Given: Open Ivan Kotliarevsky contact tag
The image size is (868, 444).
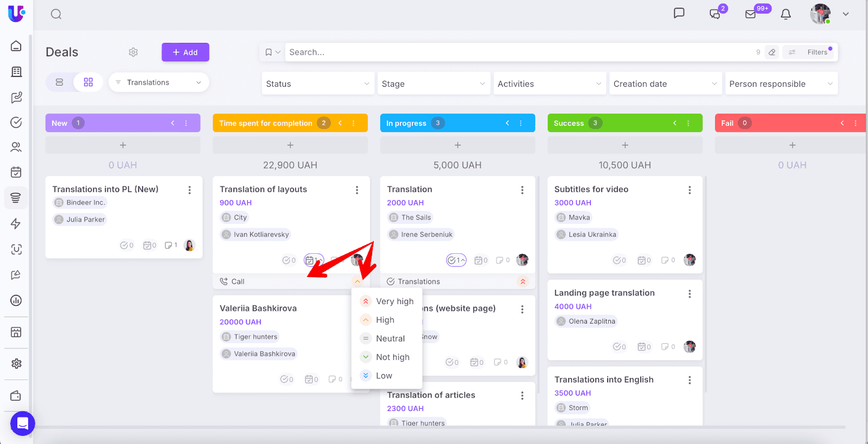Looking at the screenshot, I should [x=256, y=234].
